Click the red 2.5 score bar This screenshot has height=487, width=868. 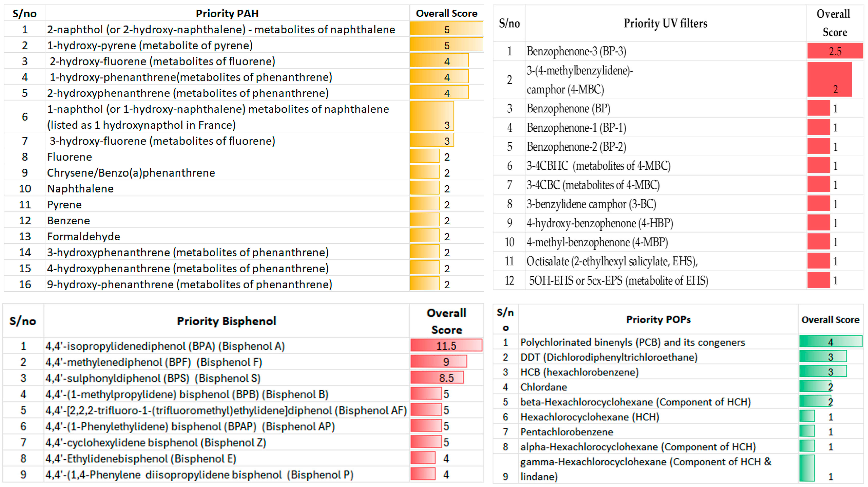pos(835,51)
